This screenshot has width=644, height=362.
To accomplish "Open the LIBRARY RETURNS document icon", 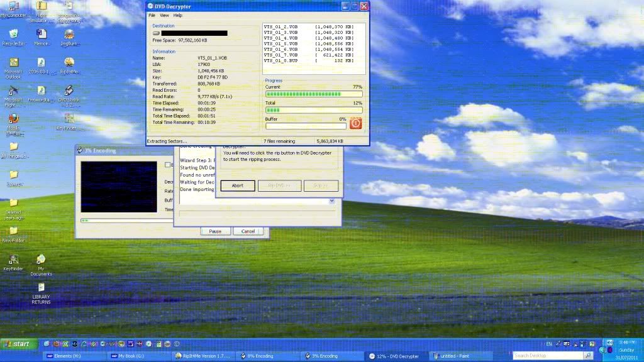I will pyautogui.click(x=41, y=293).
